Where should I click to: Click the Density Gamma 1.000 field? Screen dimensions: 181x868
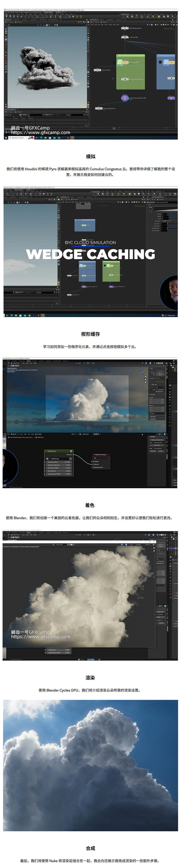tap(59, 465)
